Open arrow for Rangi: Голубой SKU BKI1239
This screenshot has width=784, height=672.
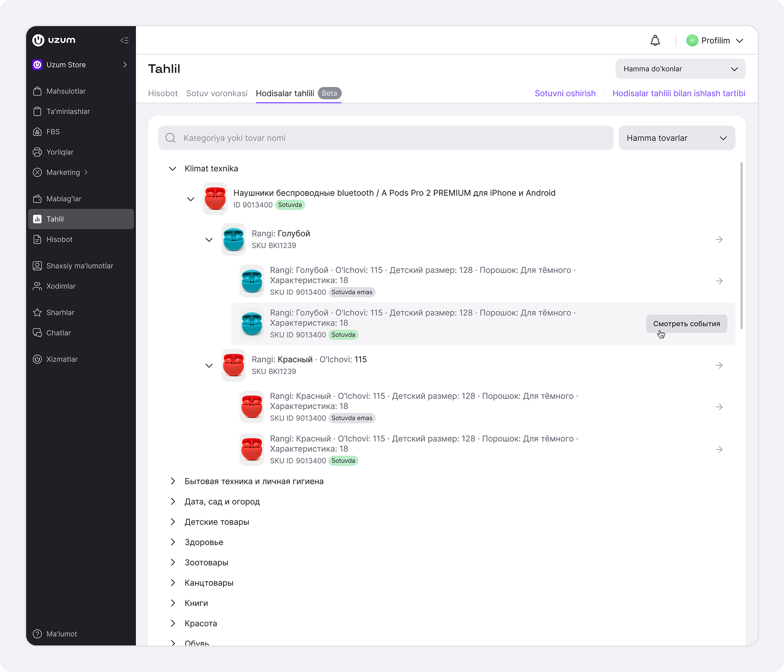(x=719, y=240)
